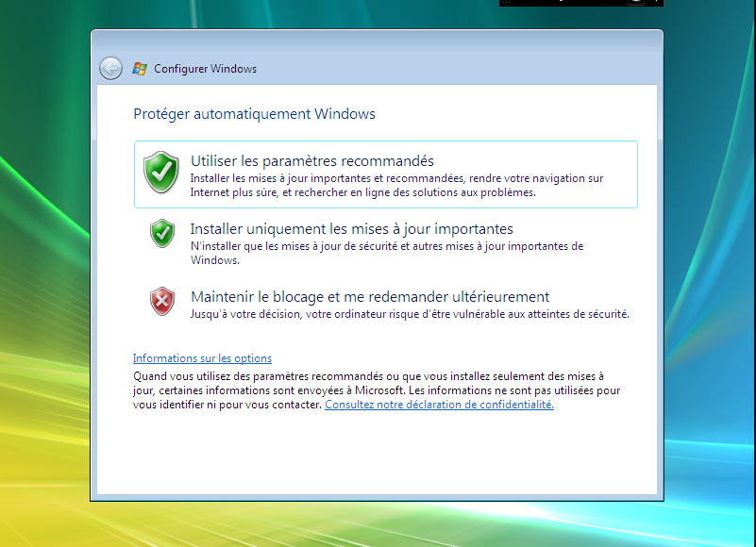Click the Windows flag logo icon
This screenshot has height=547, width=756.
(x=140, y=69)
